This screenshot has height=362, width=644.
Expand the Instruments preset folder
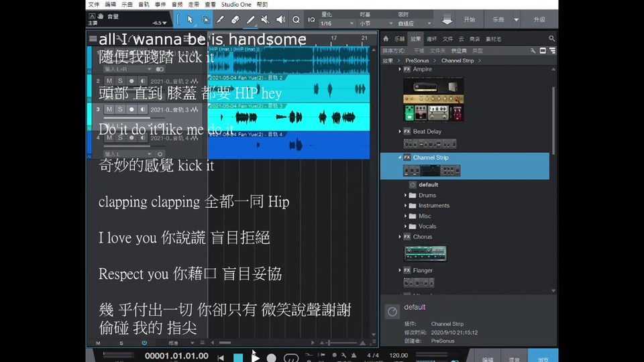(405, 206)
